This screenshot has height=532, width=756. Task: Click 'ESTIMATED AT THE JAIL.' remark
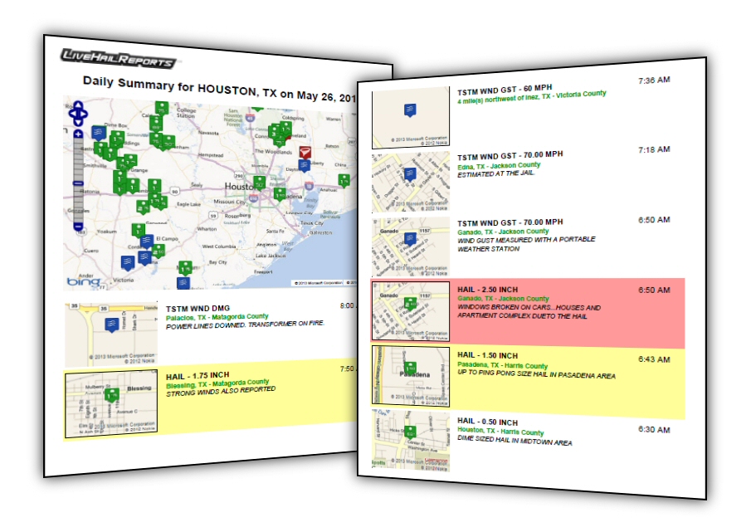click(495, 174)
